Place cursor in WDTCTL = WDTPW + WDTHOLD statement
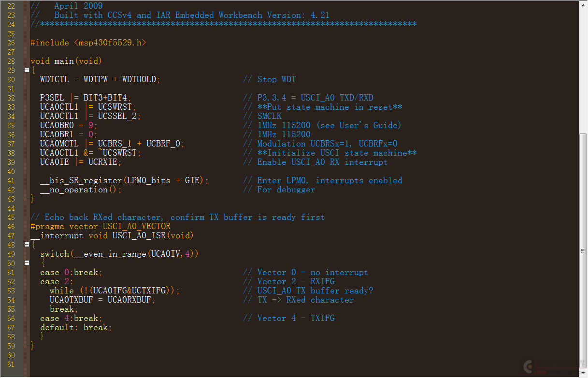This screenshot has height=378, width=588. pyautogui.click(x=100, y=79)
